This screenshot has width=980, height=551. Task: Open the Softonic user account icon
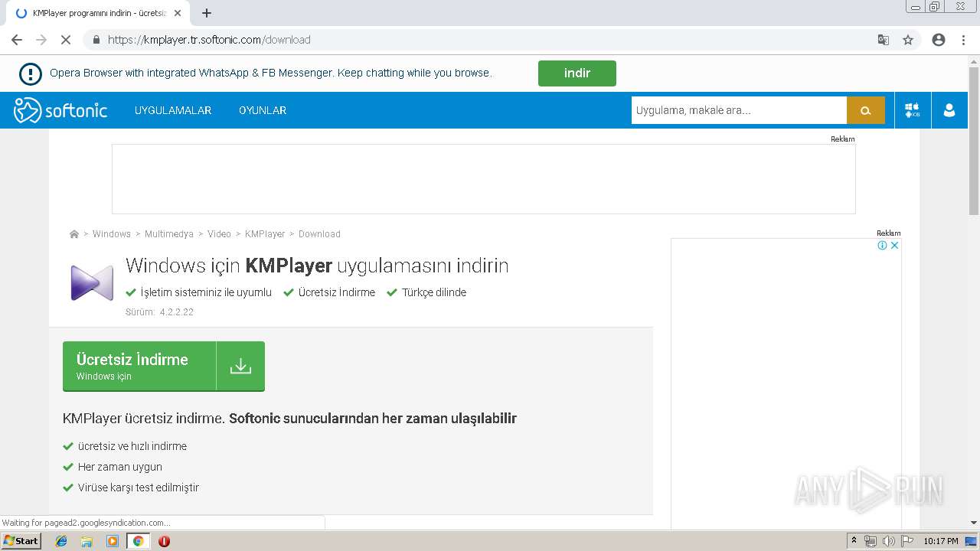pyautogui.click(x=949, y=110)
